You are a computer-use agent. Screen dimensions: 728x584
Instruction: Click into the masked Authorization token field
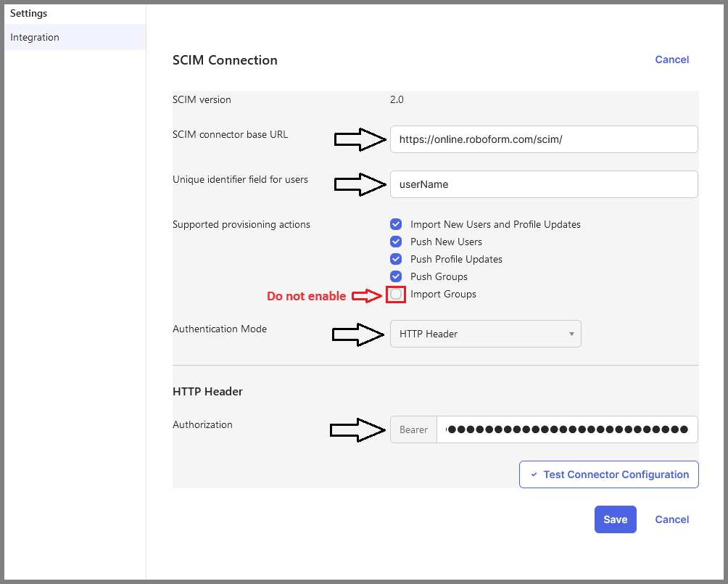click(x=567, y=429)
